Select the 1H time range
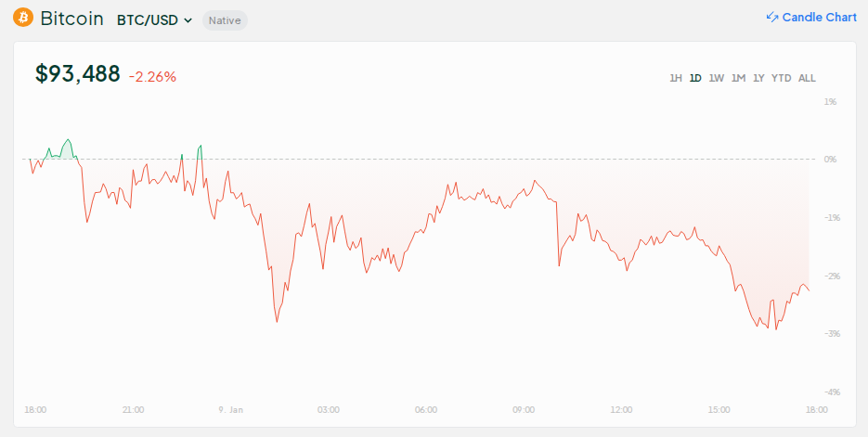Screen dimensions: 868x437 pyautogui.click(x=676, y=78)
